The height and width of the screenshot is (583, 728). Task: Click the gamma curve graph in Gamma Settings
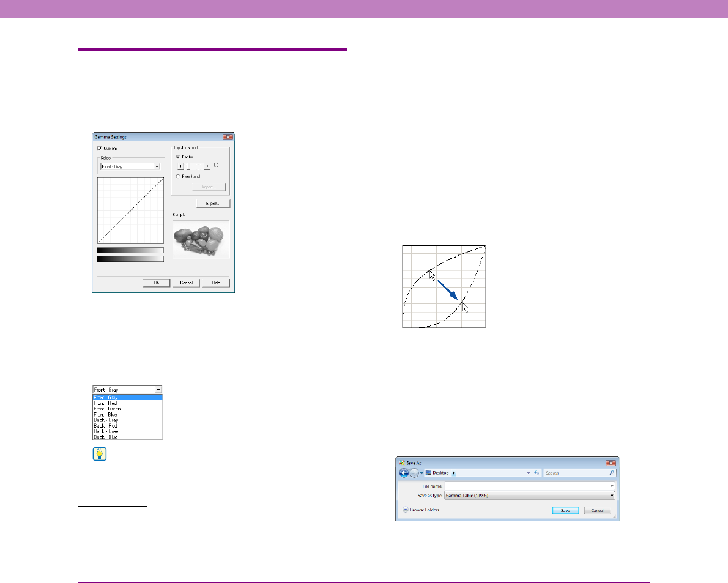(x=130, y=210)
